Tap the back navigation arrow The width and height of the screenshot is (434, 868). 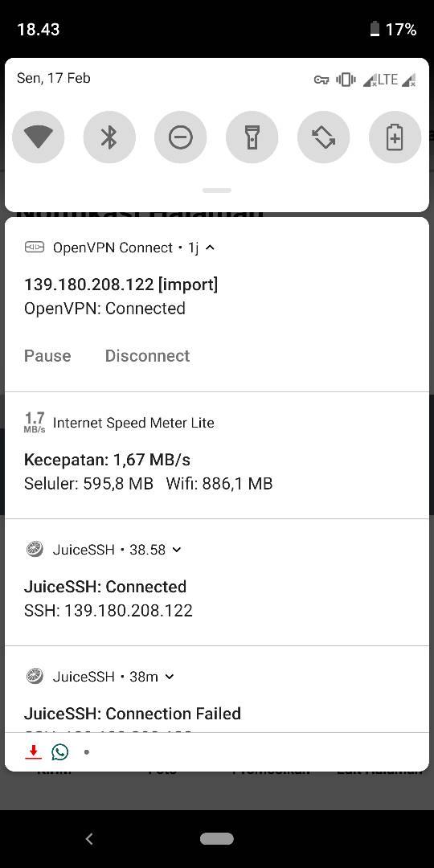point(89,838)
